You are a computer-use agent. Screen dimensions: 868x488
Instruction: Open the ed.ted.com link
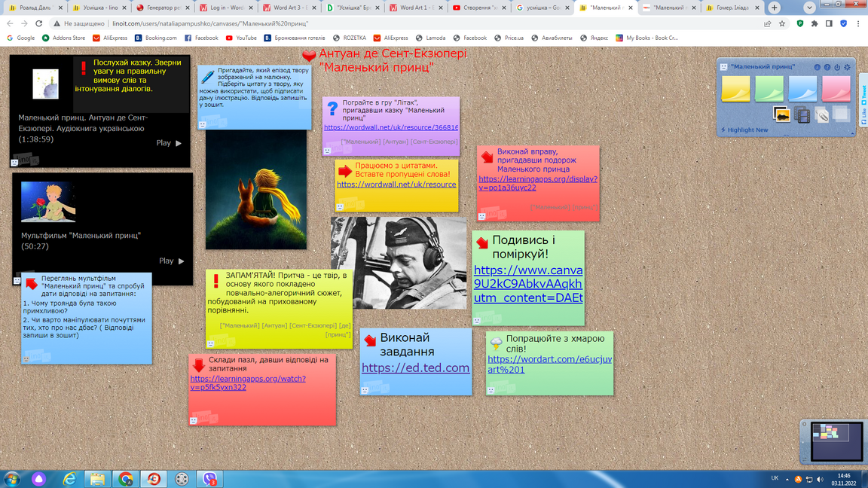[x=415, y=368]
